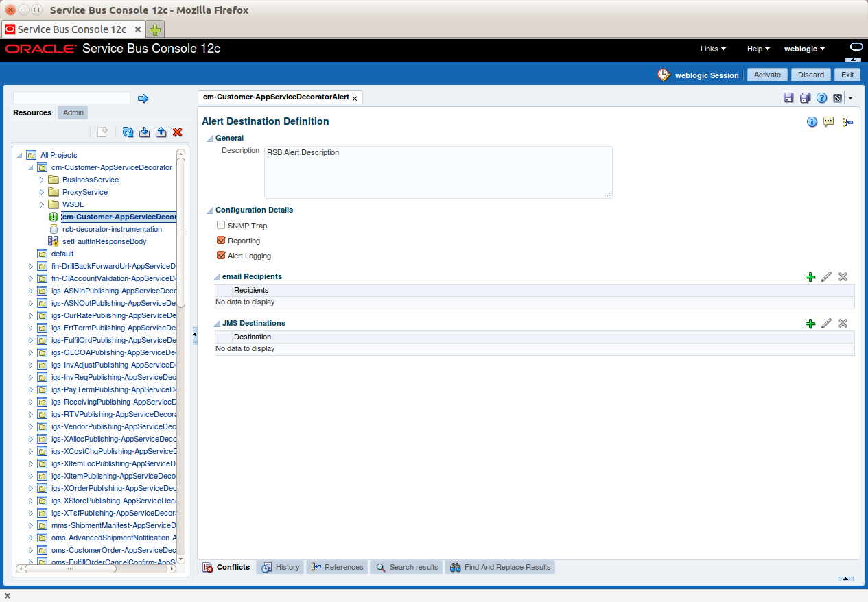This screenshot has width=868, height=602.
Task: Click the green alert icon in tree
Action: tap(54, 217)
